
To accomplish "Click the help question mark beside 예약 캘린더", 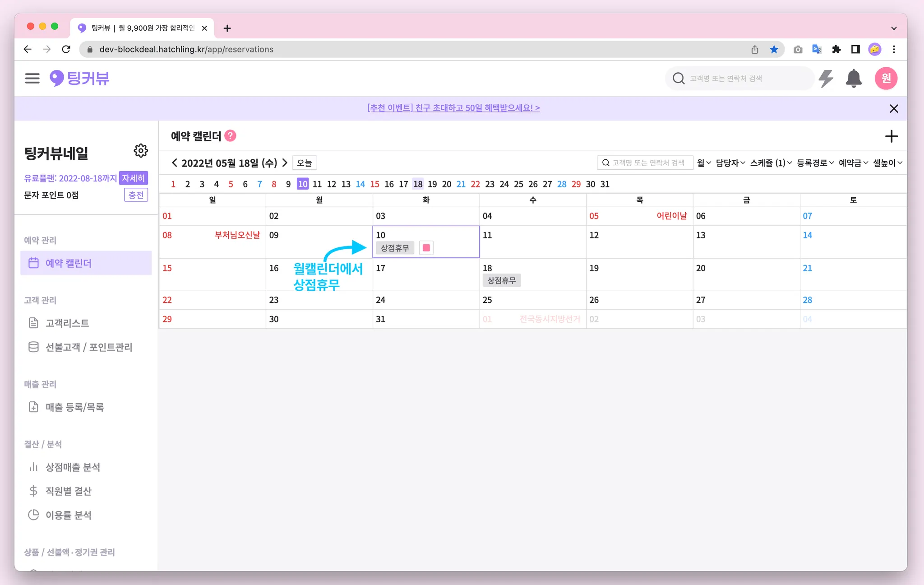I will (230, 136).
